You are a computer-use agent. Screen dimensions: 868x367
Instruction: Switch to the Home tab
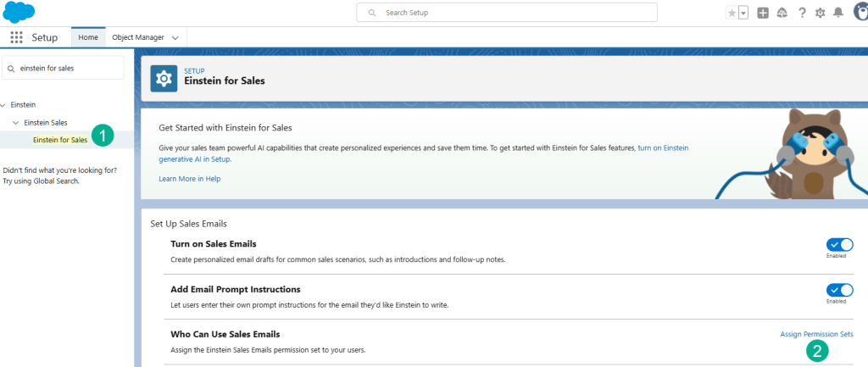(x=88, y=38)
